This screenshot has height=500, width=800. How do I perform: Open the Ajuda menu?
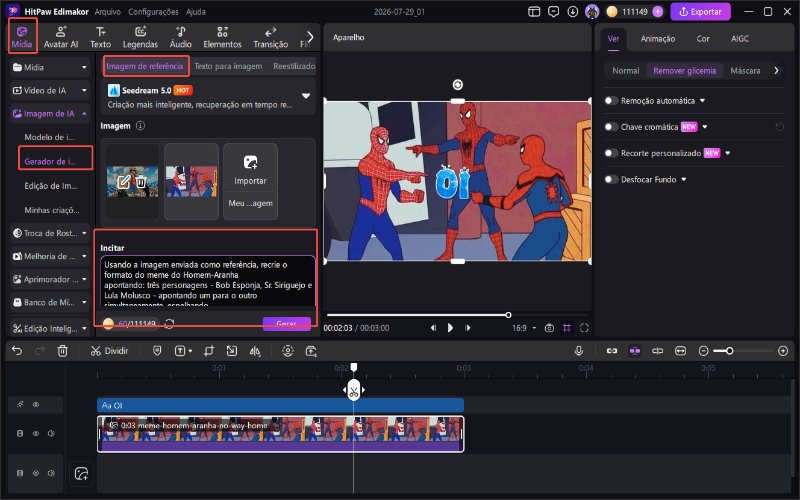click(x=196, y=12)
